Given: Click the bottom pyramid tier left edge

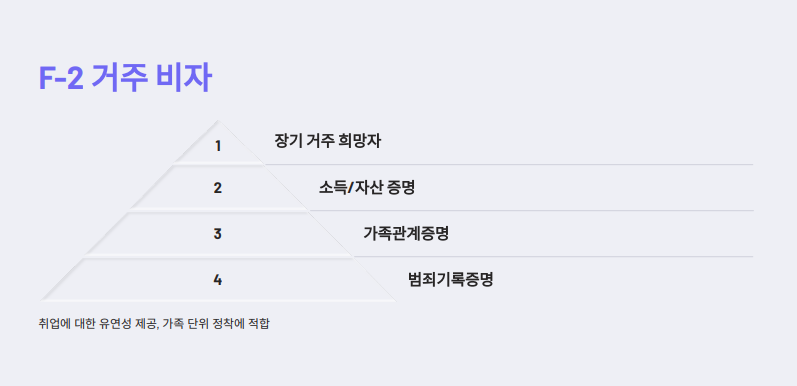Looking at the screenshot, I should point(61,280).
